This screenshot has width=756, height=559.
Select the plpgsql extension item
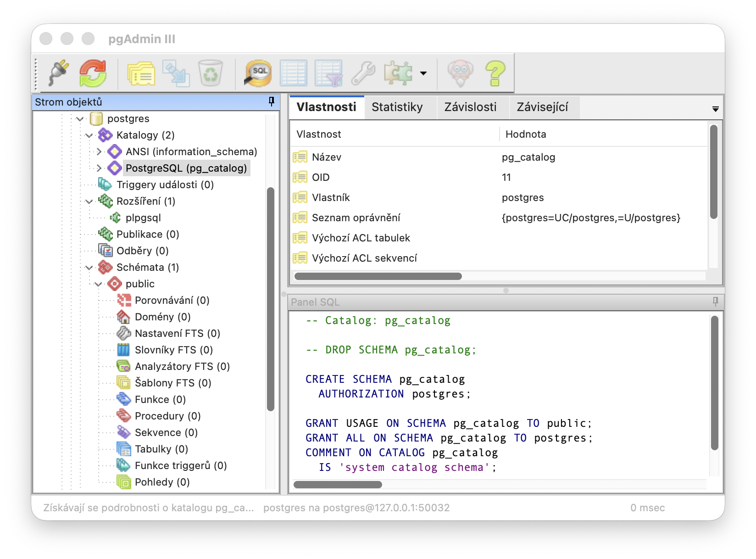click(143, 218)
